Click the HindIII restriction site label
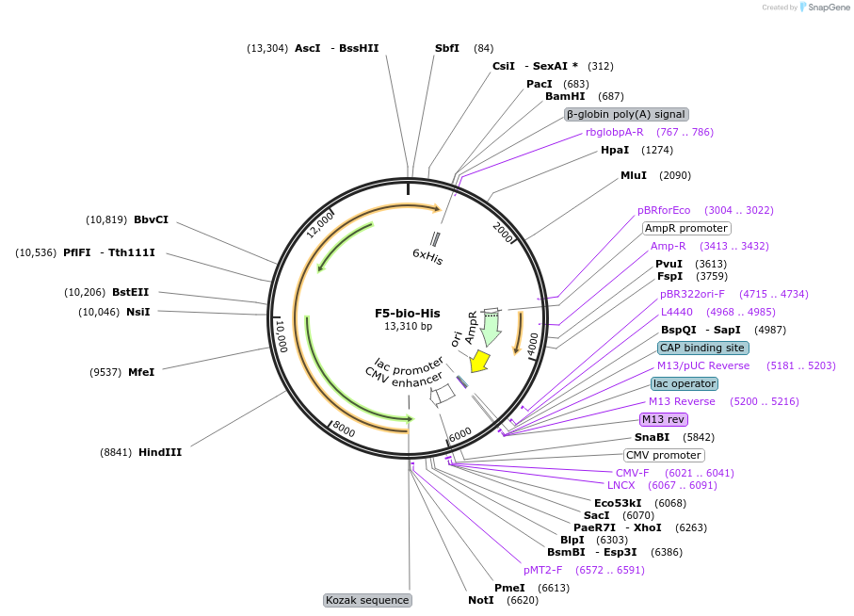 tap(160, 452)
